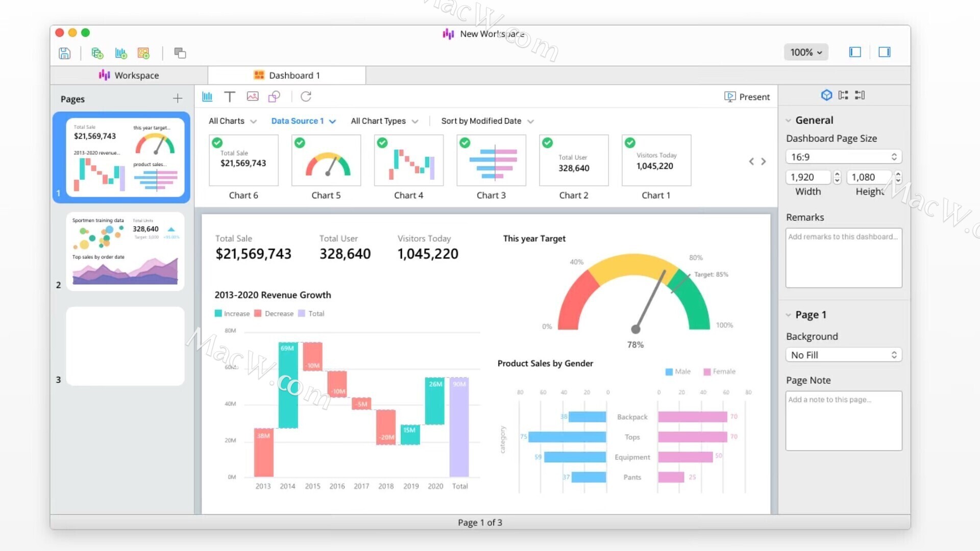Enable checkmark visibility toggle on Chart 1
The width and height of the screenshot is (980, 551).
click(629, 143)
